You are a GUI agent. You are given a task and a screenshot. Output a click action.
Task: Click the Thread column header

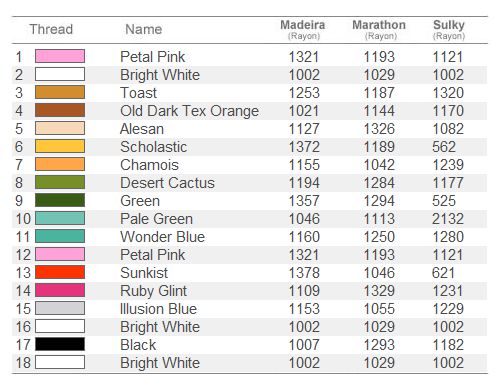[51, 29]
